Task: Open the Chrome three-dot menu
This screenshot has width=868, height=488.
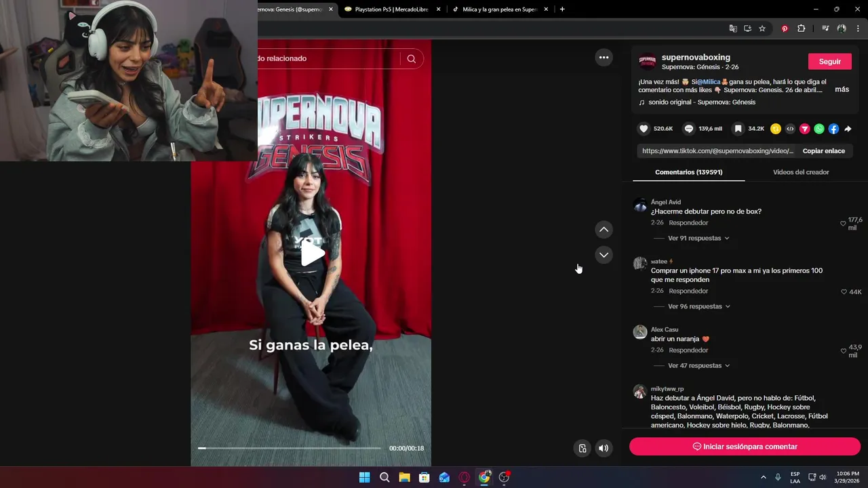Action: coord(859,28)
